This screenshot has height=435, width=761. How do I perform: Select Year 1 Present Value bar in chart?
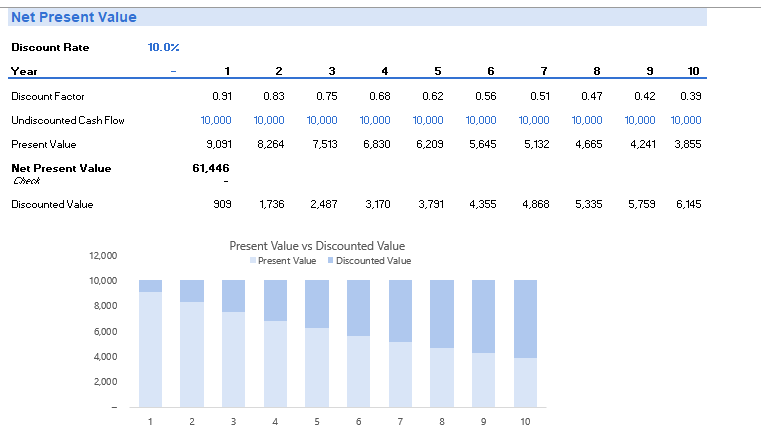[x=150, y=348]
